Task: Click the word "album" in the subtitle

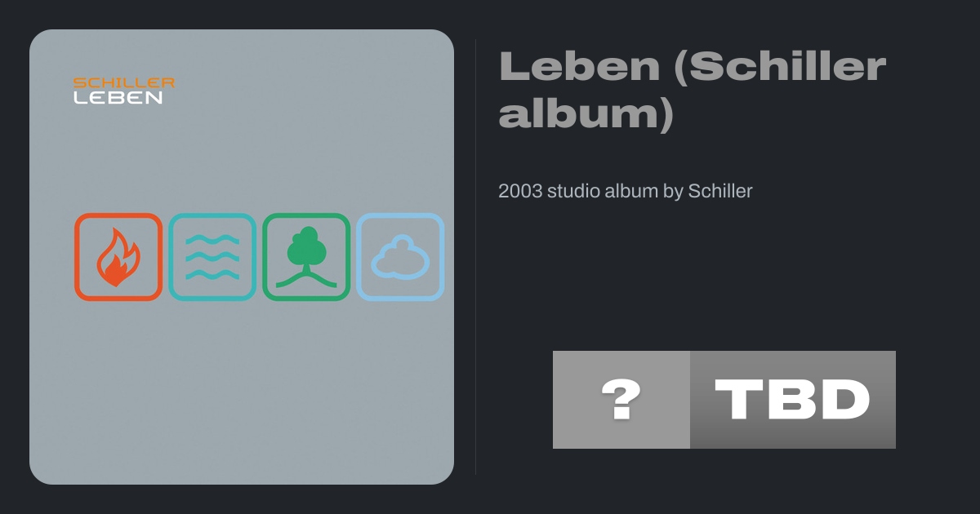Action: click(632, 192)
